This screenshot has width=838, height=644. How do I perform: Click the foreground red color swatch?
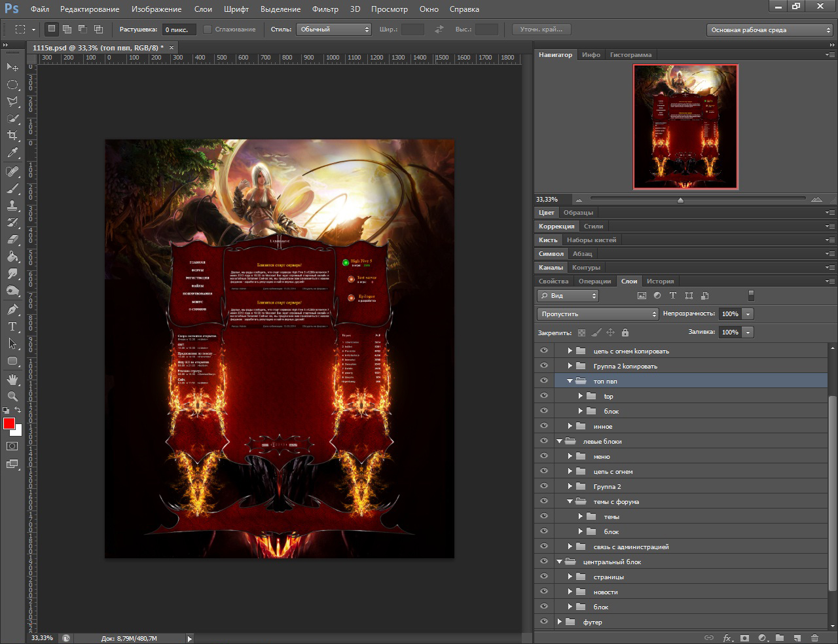click(9, 423)
